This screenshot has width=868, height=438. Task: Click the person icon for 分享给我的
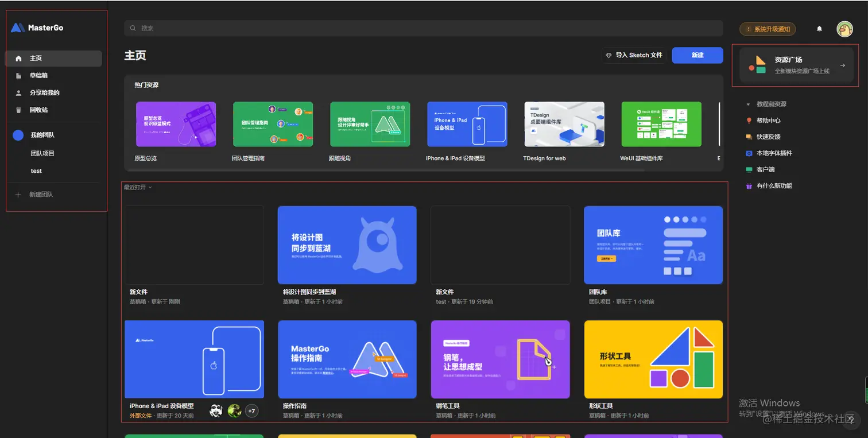pos(18,93)
